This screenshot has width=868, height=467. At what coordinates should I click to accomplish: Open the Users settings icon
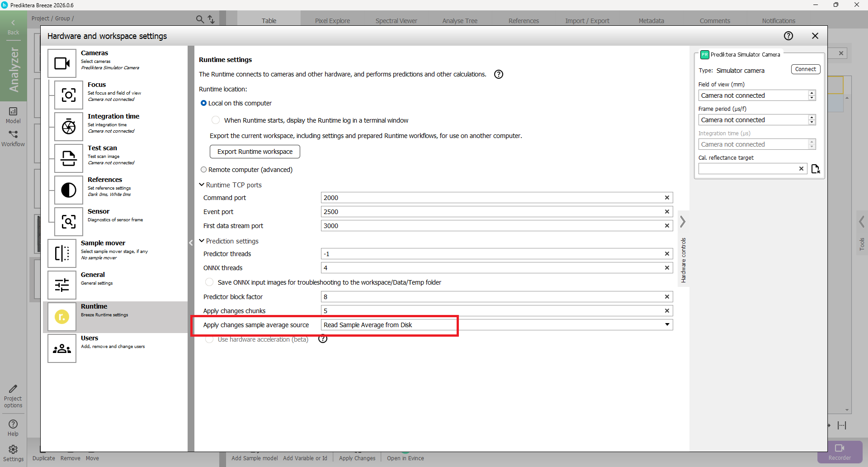tap(62, 348)
